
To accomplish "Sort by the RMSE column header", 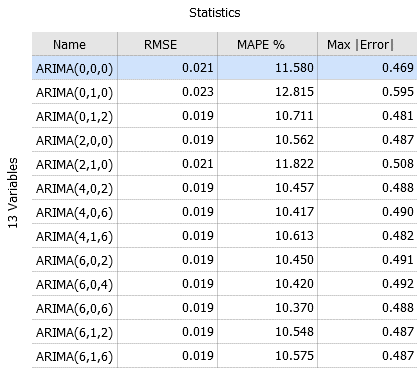I will click(168, 44).
